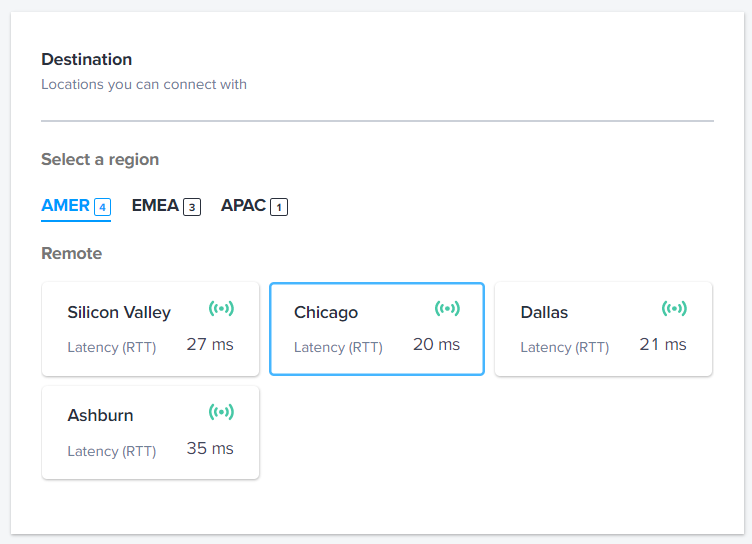Click Ashburn's Latency (RTT) label
Image resolution: width=752 pixels, height=544 pixels.
click(x=112, y=451)
